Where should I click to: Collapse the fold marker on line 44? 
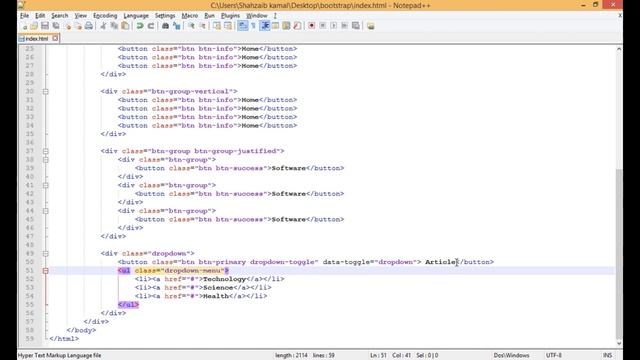pyautogui.click(x=46, y=211)
